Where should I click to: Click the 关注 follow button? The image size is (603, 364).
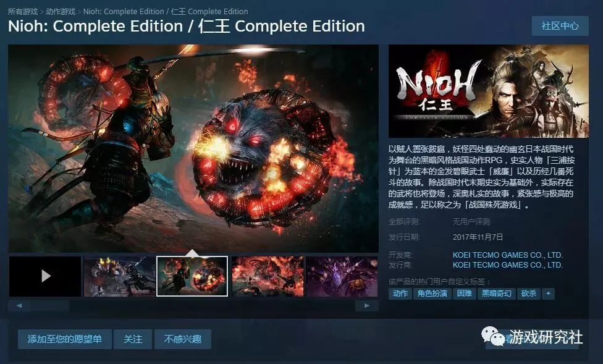click(x=133, y=339)
